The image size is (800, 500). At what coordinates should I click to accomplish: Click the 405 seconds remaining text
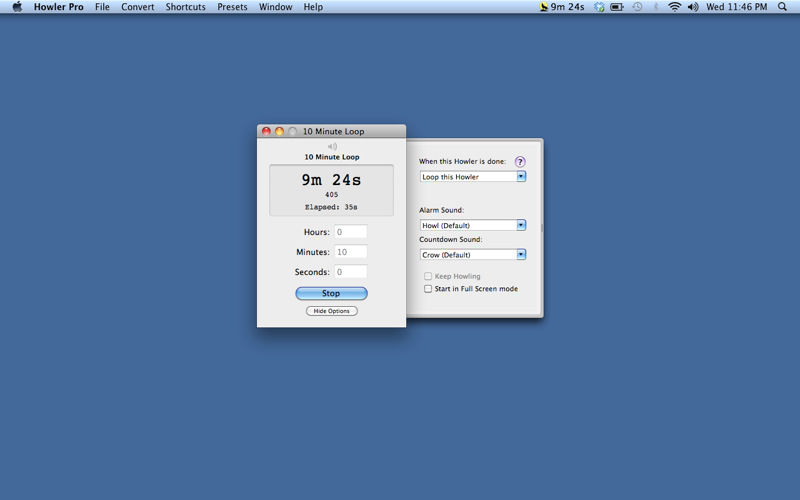pyautogui.click(x=331, y=194)
